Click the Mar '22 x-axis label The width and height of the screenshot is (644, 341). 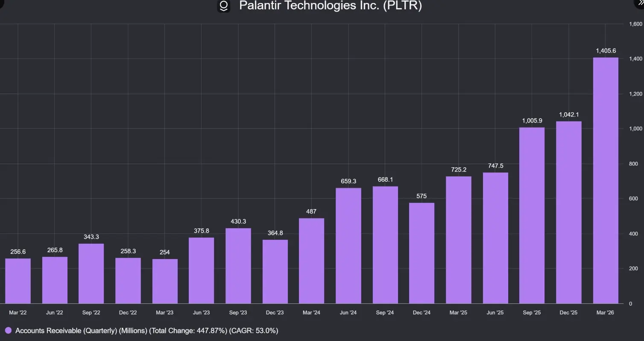[x=18, y=313]
